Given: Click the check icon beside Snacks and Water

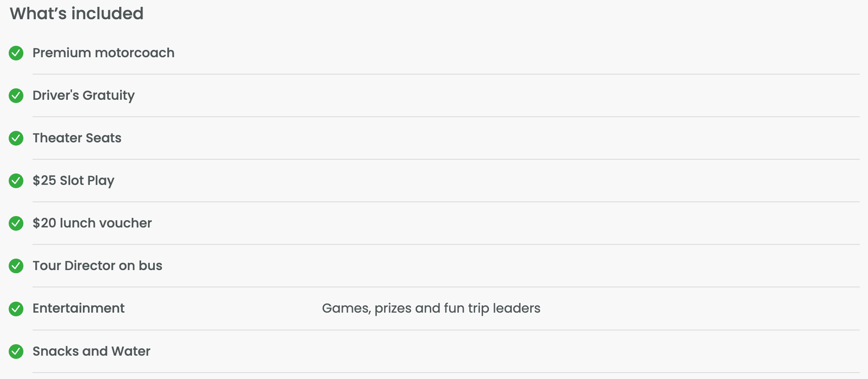Looking at the screenshot, I should coord(16,352).
